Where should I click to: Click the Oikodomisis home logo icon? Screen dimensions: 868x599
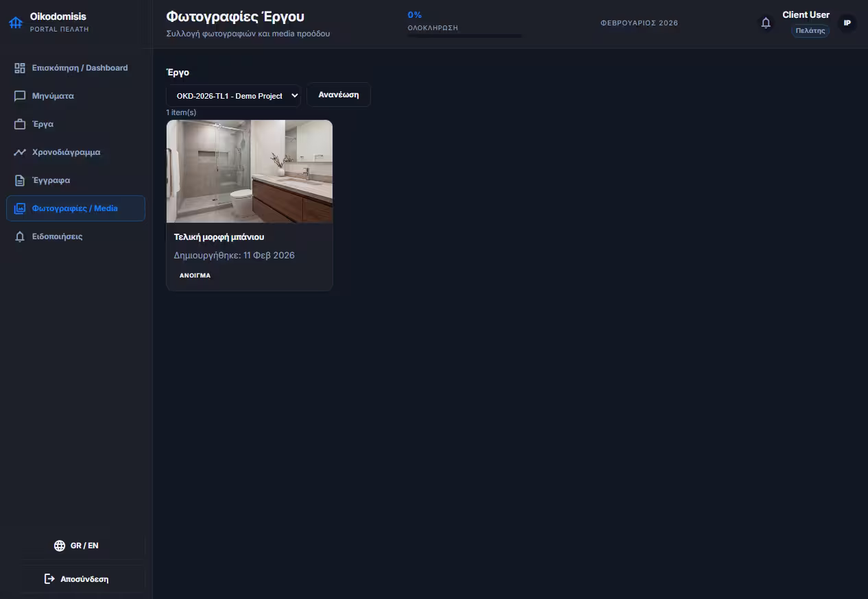[x=16, y=22]
